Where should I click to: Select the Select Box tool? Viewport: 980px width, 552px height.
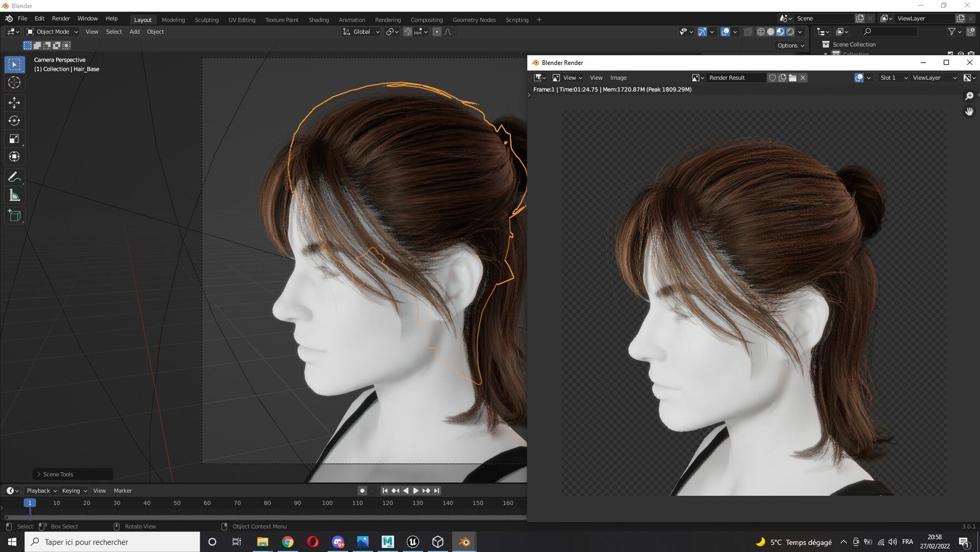click(x=15, y=65)
